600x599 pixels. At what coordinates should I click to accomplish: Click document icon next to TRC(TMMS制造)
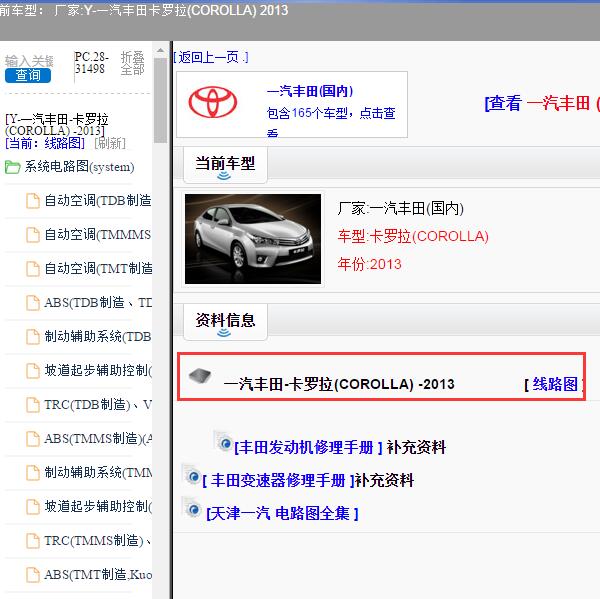[33, 541]
